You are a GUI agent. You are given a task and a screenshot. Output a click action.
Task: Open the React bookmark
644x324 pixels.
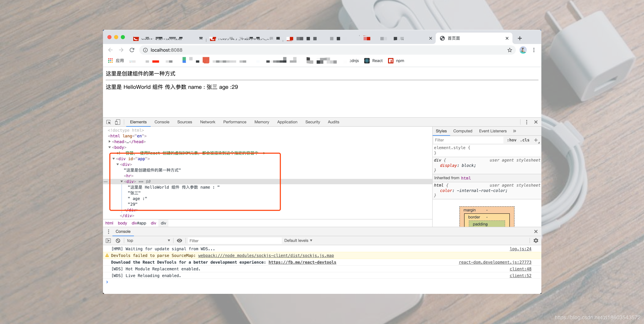tap(373, 61)
